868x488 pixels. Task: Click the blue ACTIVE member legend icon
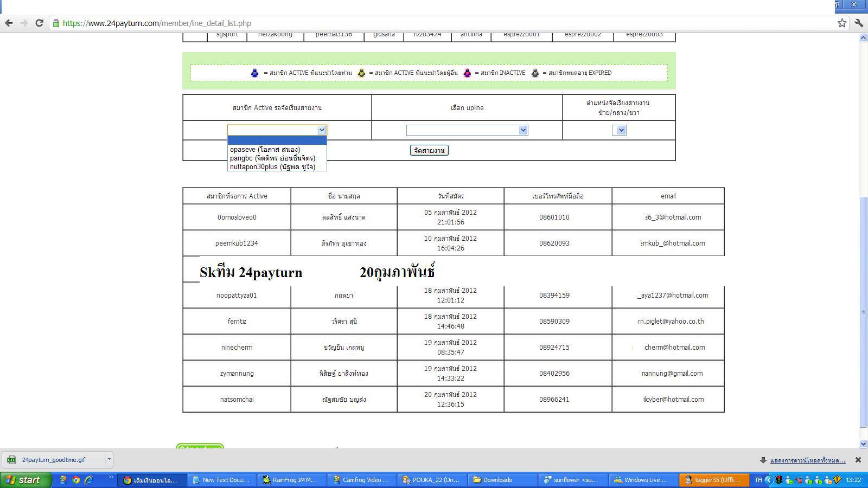click(x=254, y=73)
